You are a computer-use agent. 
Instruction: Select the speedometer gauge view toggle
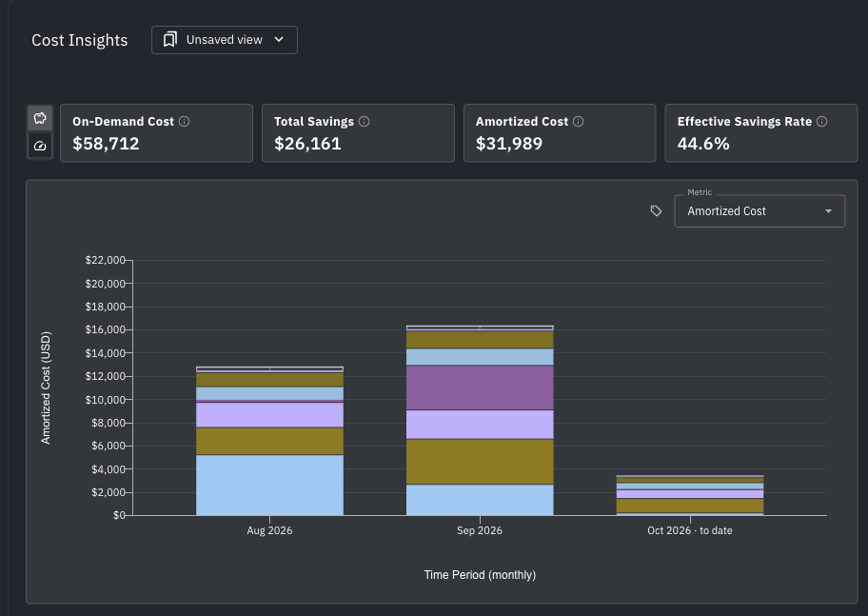pyautogui.click(x=40, y=146)
